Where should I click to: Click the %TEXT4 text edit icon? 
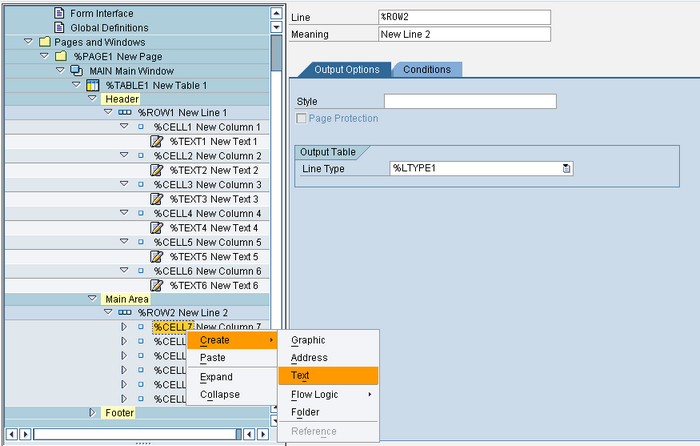[156, 228]
